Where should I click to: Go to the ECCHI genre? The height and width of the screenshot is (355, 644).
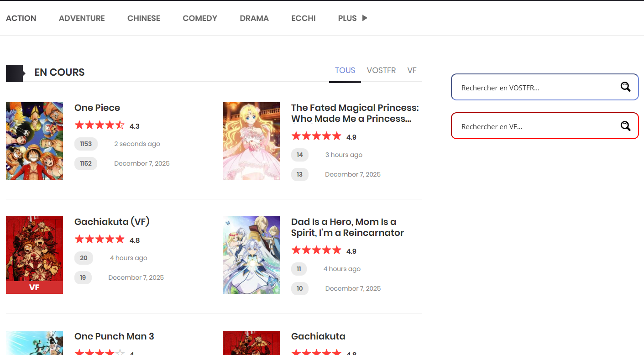pos(304,18)
